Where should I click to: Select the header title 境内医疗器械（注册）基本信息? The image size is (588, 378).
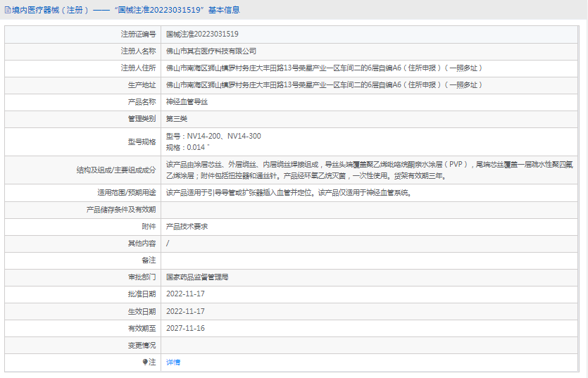click(125, 10)
